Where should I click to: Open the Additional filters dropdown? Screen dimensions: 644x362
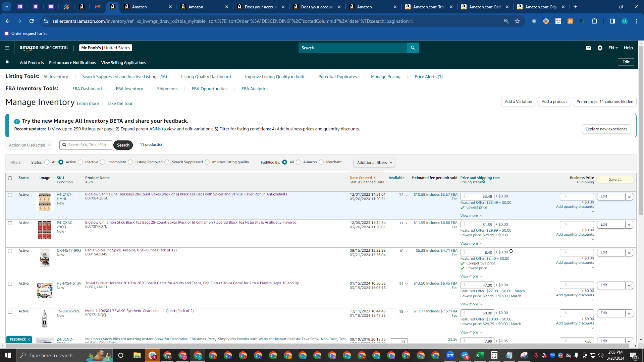tap(374, 163)
